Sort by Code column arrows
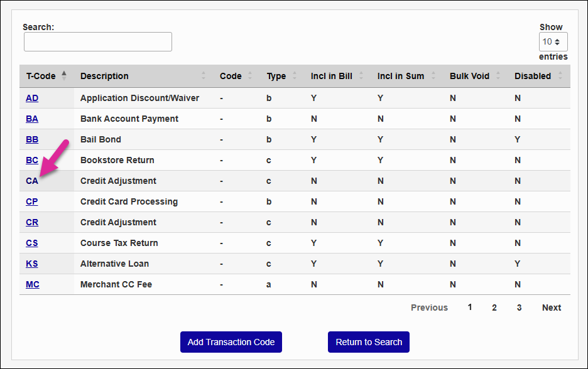 click(x=250, y=76)
